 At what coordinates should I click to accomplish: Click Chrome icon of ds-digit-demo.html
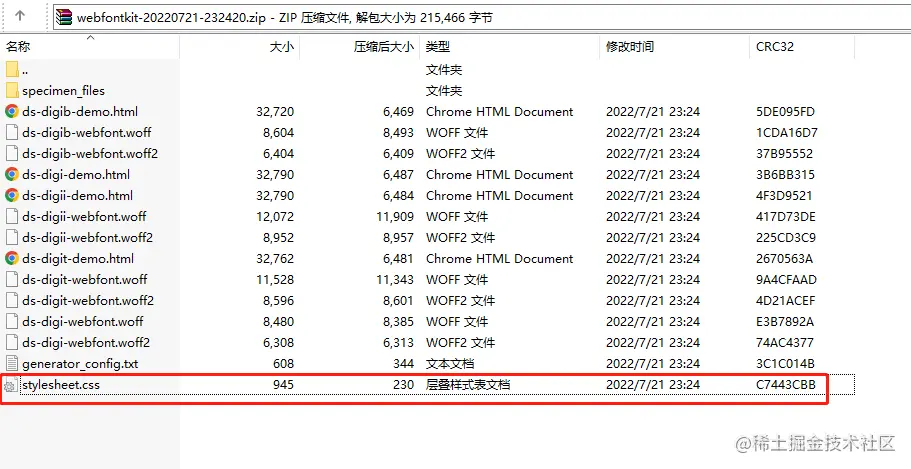pos(12,258)
